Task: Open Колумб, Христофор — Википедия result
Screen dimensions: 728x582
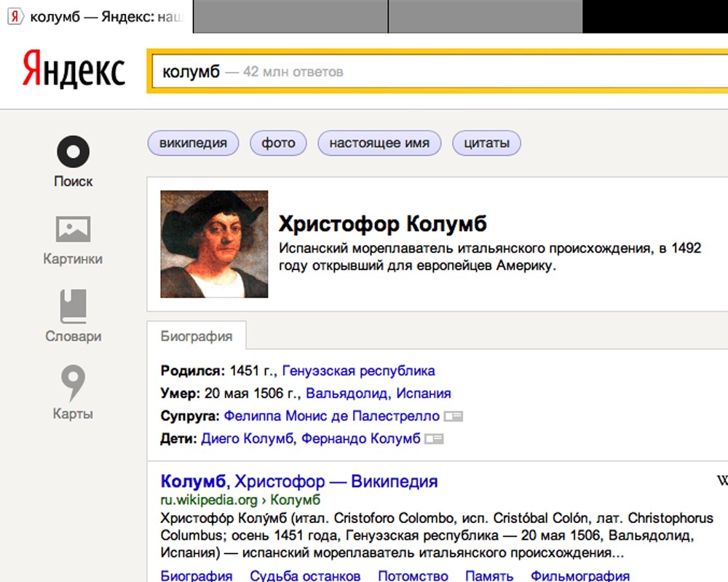Action: coord(299,482)
